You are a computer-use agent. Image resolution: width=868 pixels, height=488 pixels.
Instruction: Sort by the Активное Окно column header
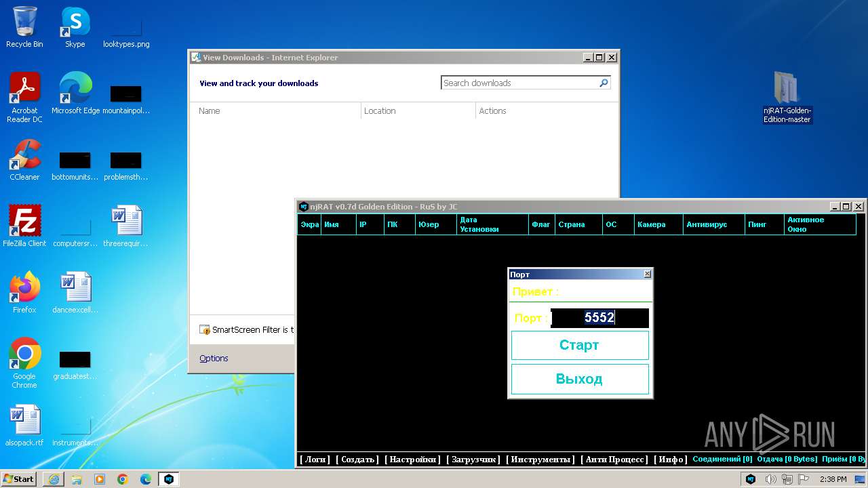pyautogui.click(x=820, y=224)
